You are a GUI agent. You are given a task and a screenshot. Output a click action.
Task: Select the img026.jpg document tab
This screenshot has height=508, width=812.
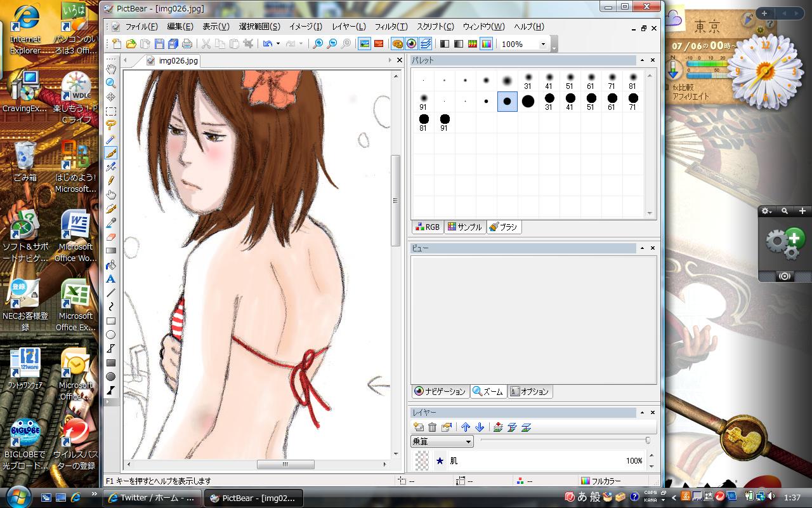[x=173, y=60]
